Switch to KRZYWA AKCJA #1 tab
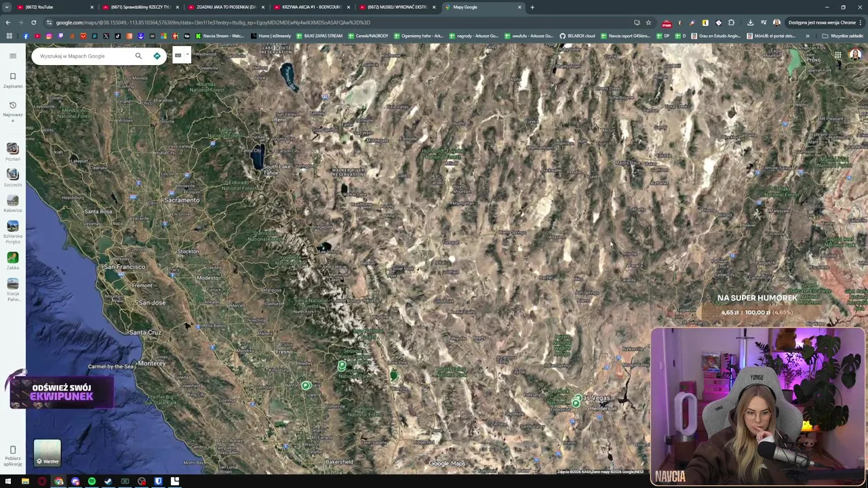Viewport: 868px width, 488px height. point(311,7)
